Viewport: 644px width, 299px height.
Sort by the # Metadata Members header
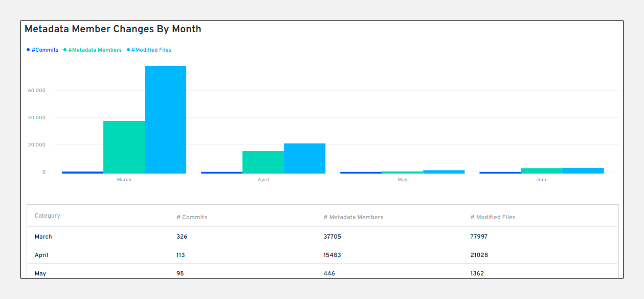[x=353, y=217]
